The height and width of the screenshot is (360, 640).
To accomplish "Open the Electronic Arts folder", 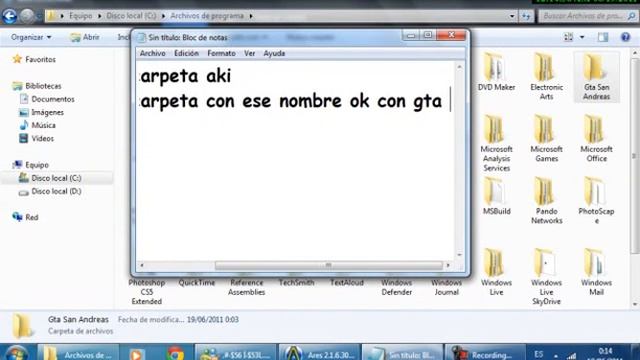I will 546,76.
